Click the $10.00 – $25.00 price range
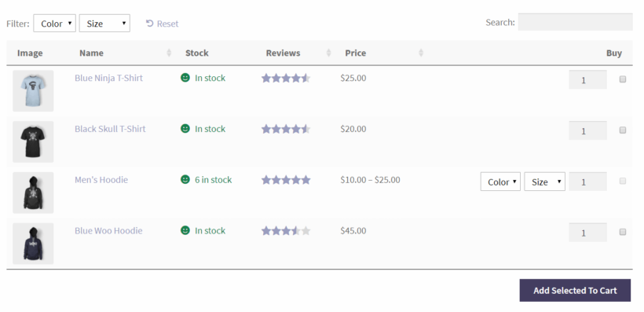Viewport: 644px width, 312px height. click(370, 180)
